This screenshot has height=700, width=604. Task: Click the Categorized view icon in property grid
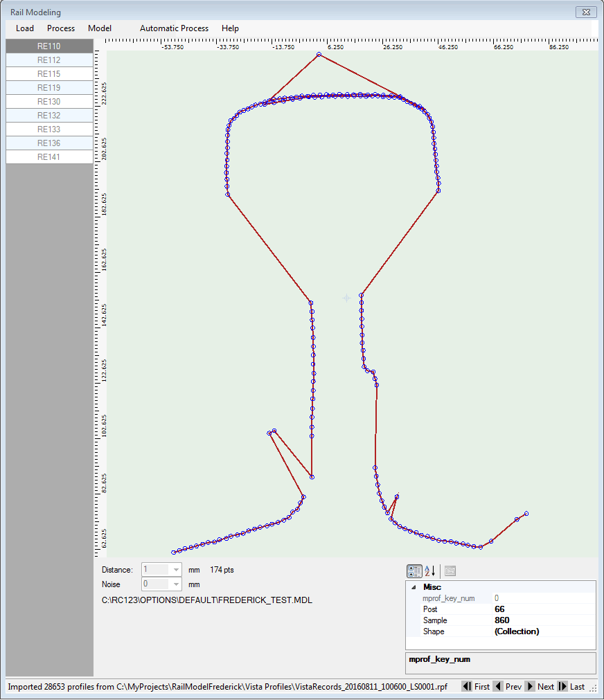click(x=414, y=571)
